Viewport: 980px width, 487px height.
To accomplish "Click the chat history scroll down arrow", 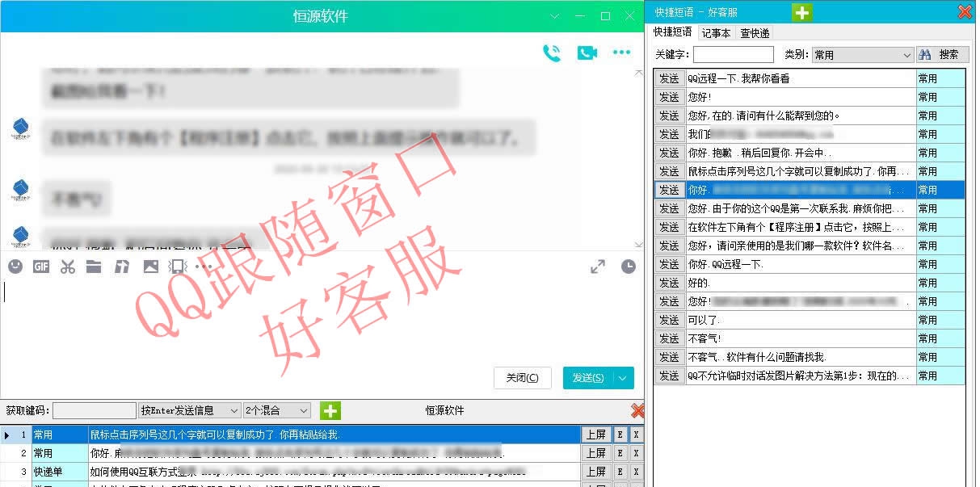I will 638,244.
